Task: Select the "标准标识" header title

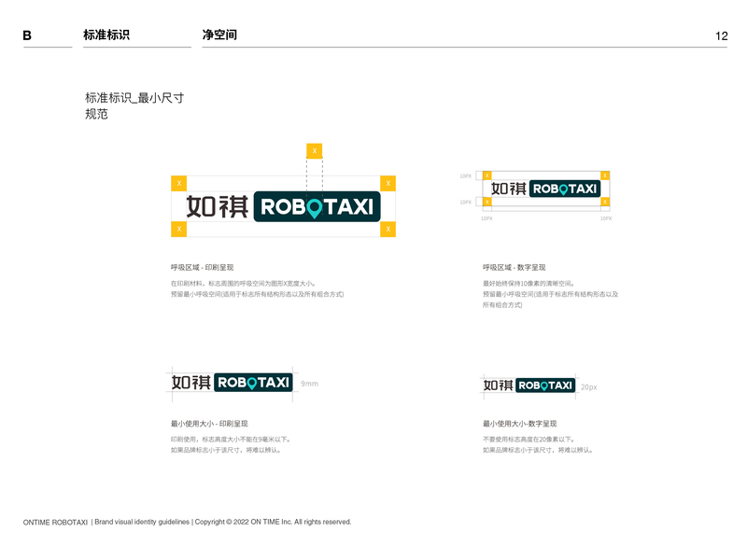Action: click(106, 35)
